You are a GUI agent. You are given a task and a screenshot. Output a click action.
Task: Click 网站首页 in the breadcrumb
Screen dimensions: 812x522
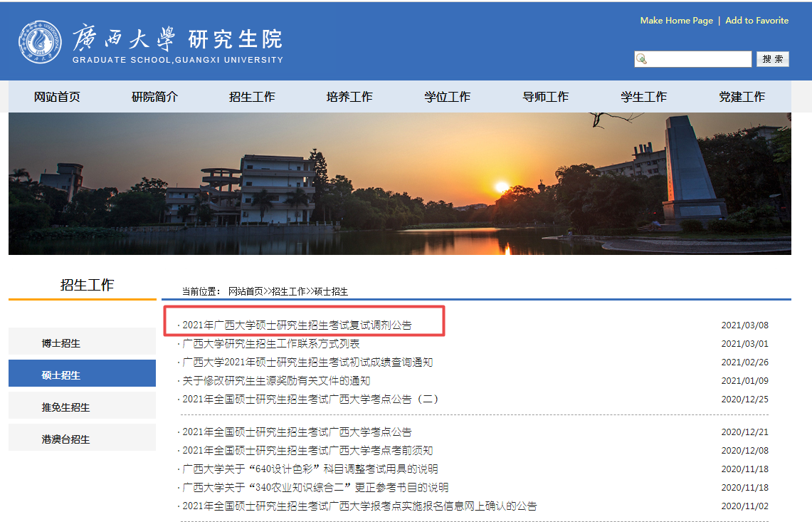(x=246, y=291)
